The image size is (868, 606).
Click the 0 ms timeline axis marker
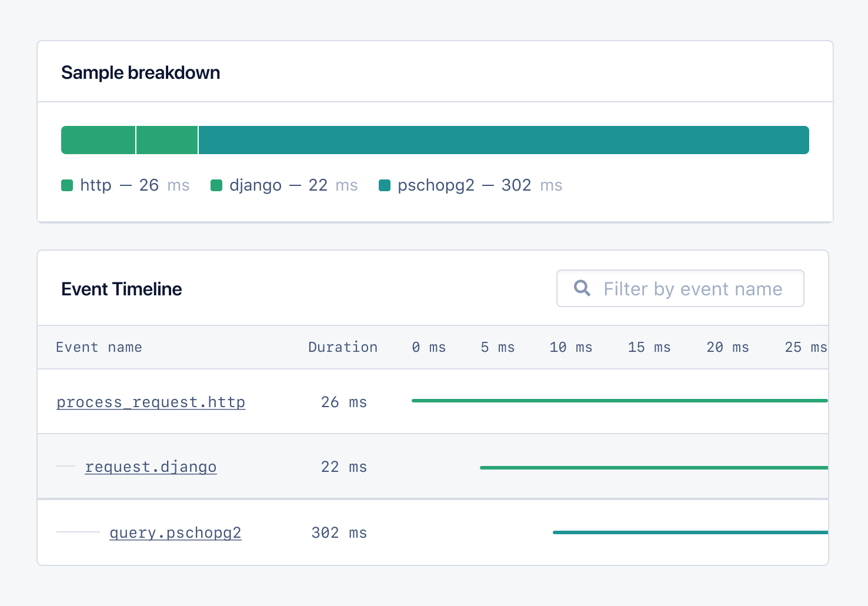[x=429, y=347]
